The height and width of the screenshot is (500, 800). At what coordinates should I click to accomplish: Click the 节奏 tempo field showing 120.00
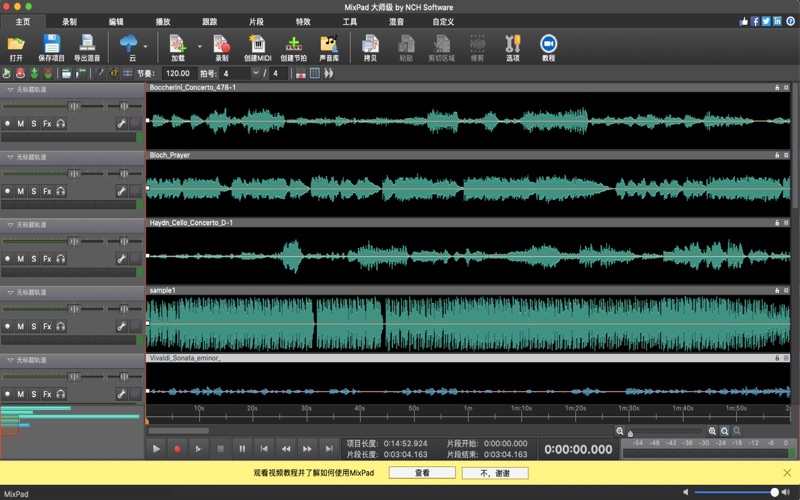pos(177,73)
